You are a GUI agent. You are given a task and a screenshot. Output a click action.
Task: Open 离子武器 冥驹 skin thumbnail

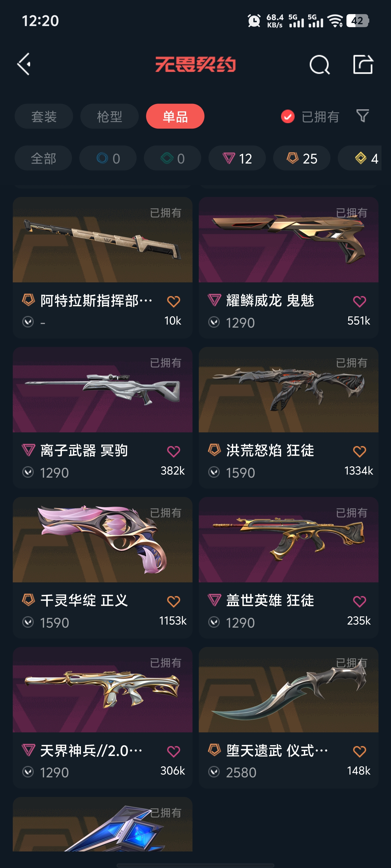[103, 390]
